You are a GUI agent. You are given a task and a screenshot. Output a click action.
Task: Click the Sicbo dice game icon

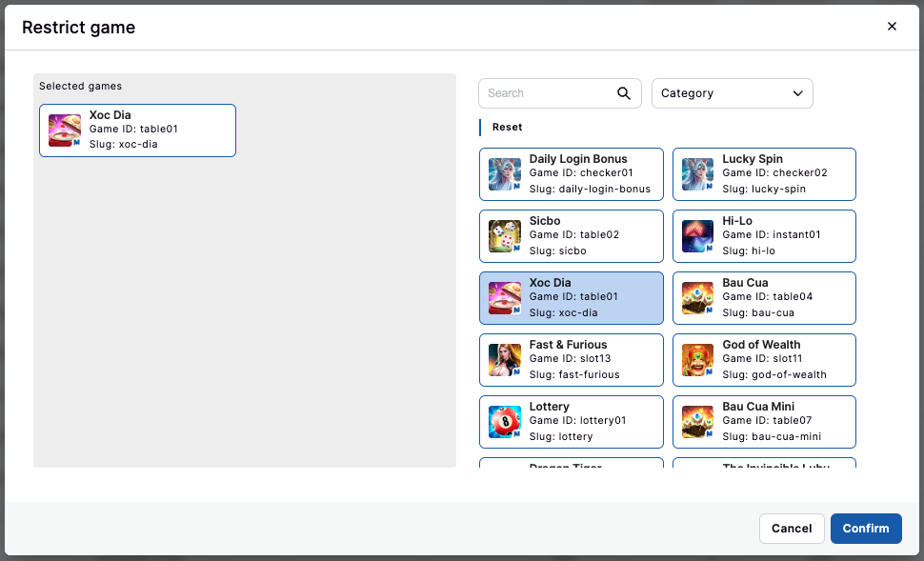coord(505,236)
